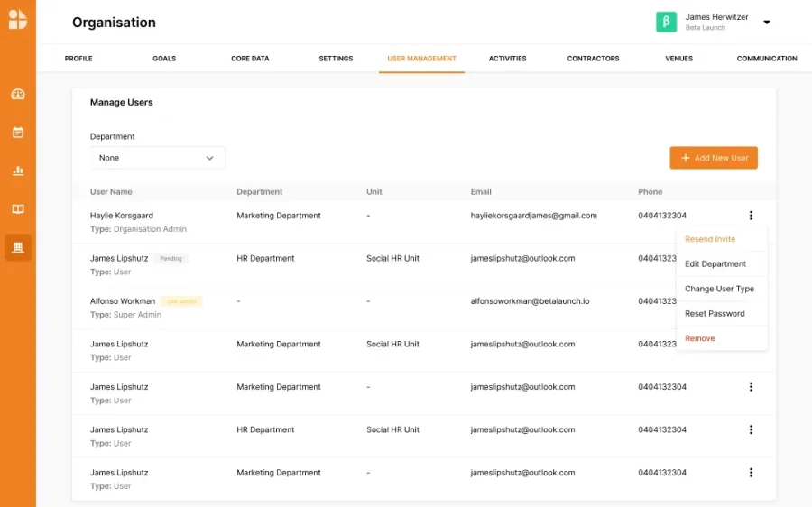Switch to the Settings tab
This screenshot has height=507, width=812.
tap(336, 59)
